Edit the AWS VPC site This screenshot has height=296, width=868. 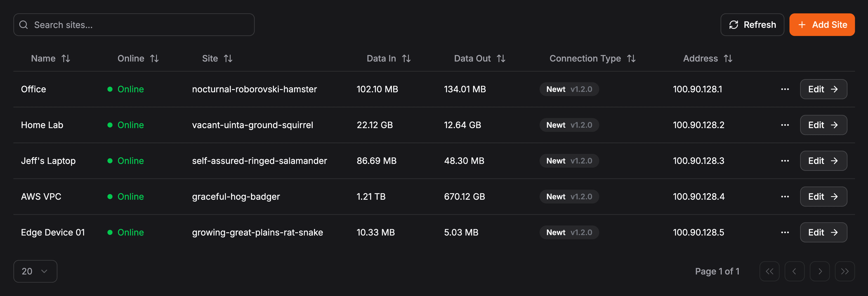coord(823,197)
